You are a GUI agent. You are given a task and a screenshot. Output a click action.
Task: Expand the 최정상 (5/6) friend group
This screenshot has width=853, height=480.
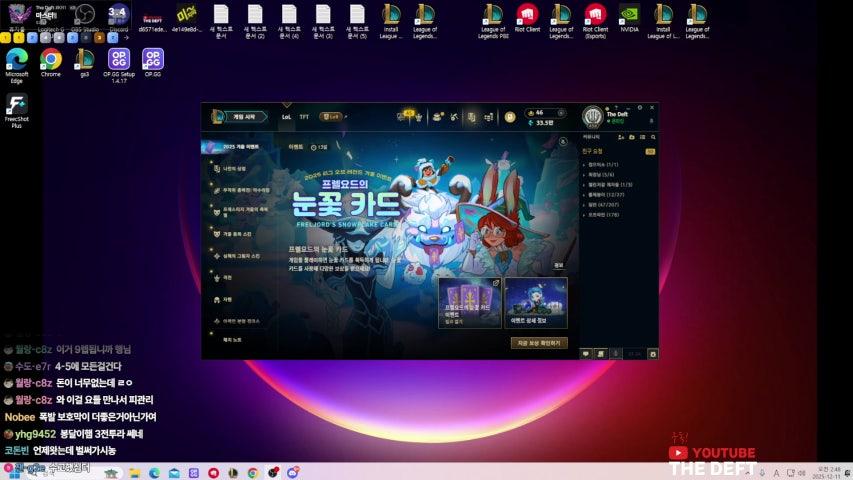pyautogui.click(x=601, y=174)
